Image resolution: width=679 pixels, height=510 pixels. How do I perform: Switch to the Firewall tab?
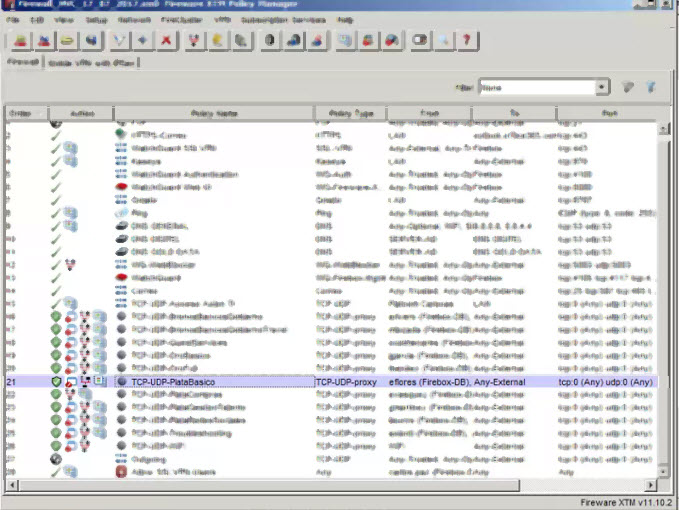[x=23, y=62]
